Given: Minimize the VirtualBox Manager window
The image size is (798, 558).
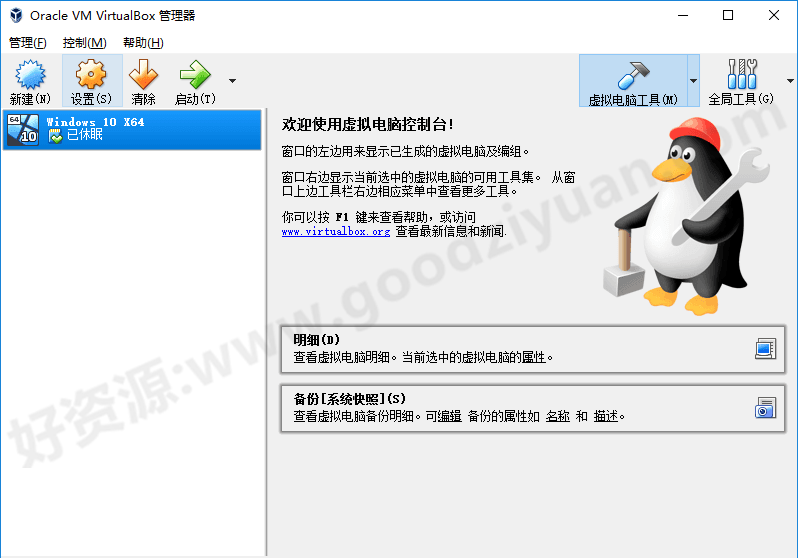Looking at the screenshot, I should [683, 15].
